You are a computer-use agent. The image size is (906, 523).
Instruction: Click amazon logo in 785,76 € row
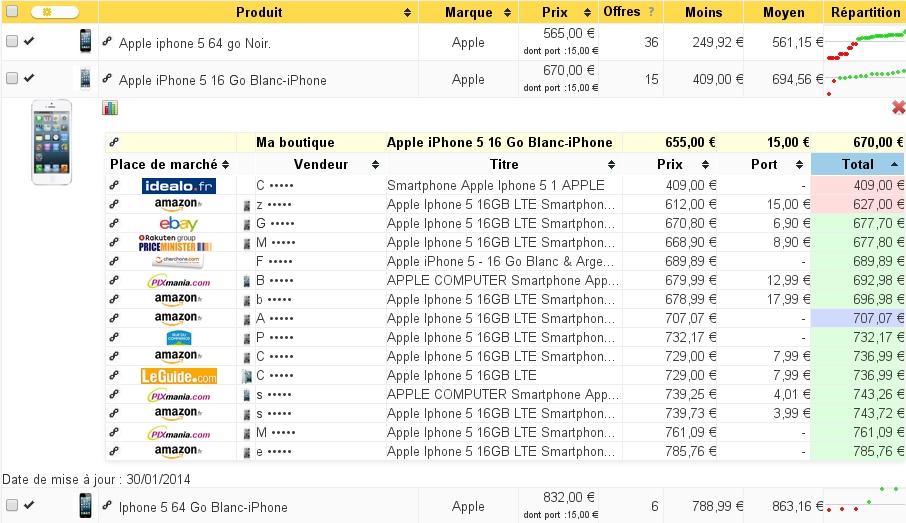[179, 451]
